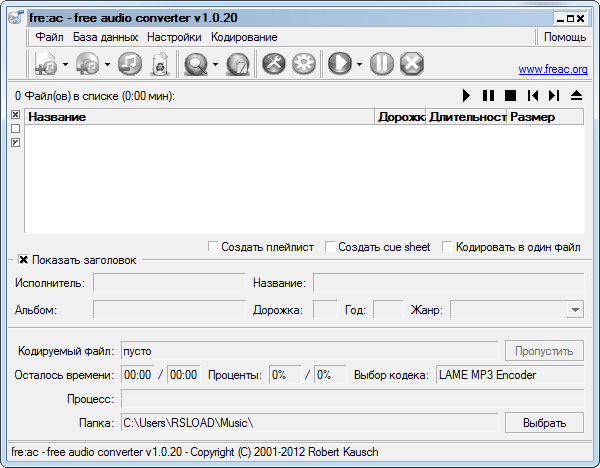This screenshot has height=468, width=600.
Task: Enable Создать плейлист checkbox
Action: (213, 246)
